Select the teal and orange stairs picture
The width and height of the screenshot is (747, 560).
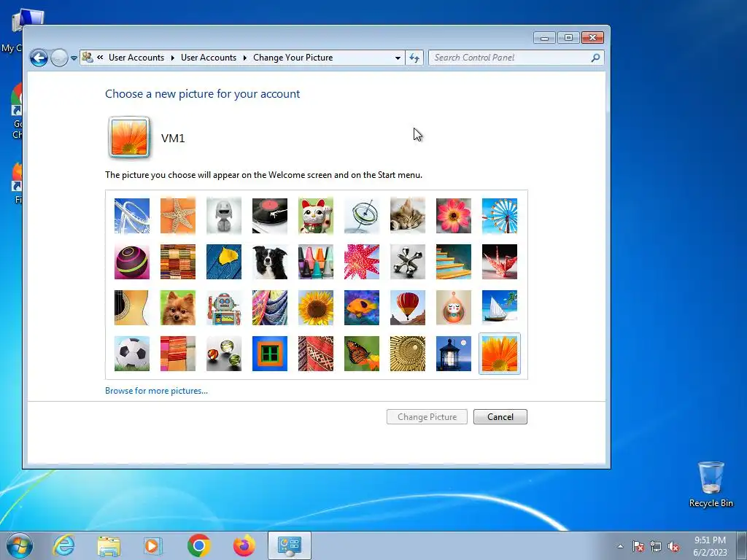click(454, 262)
